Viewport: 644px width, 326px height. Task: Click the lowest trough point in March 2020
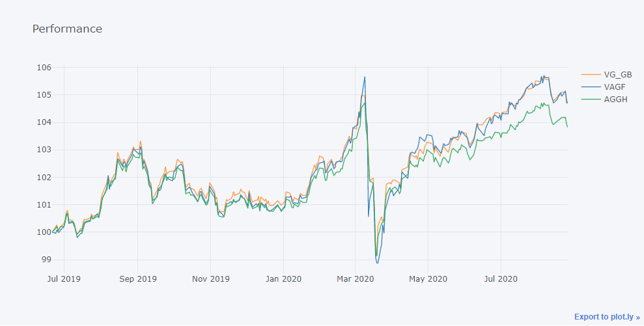click(x=378, y=263)
